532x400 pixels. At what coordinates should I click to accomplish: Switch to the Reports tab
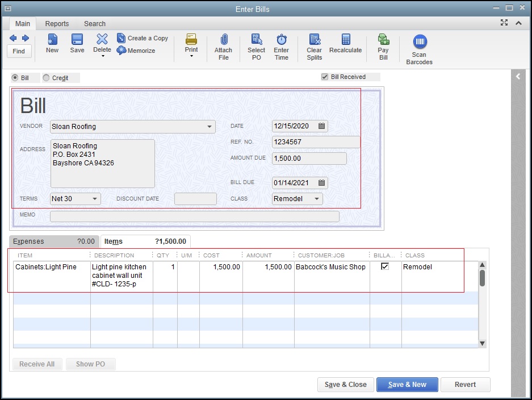pyautogui.click(x=57, y=24)
